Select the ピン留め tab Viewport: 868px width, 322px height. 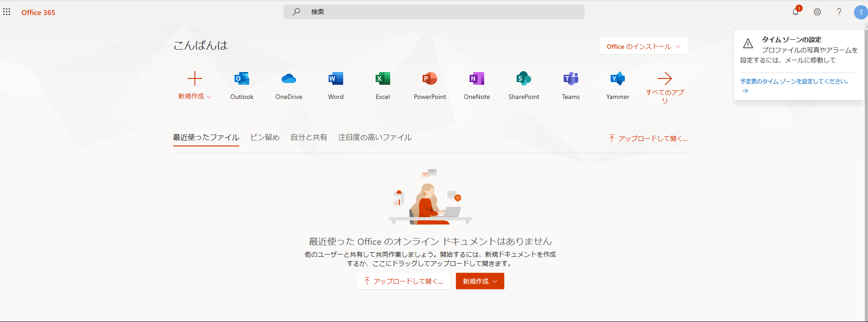pyautogui.click(x=265, y=137)
